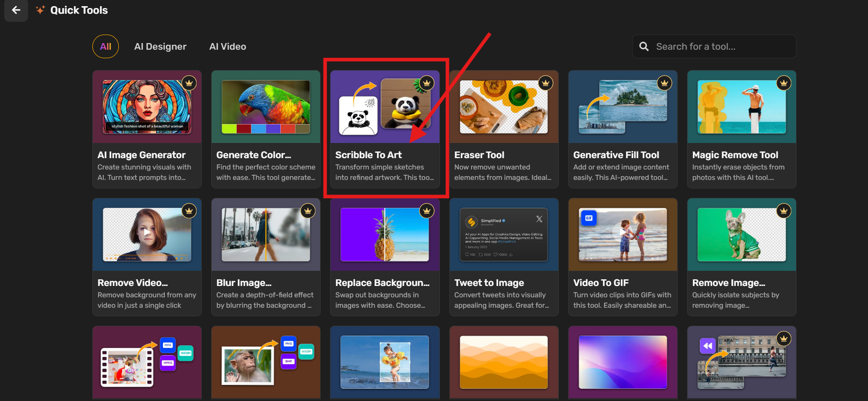Click the Replace Backgroun… title
Viewport: 868px width, 401px height.
click(383, 283)
